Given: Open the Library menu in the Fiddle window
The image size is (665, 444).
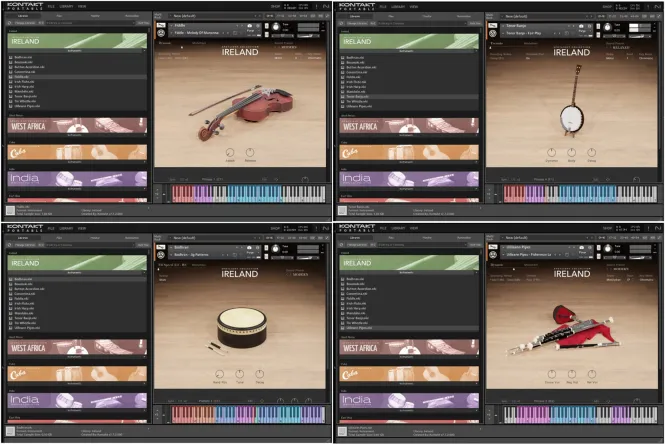Looking at the screenshot, I should (66, 6).
